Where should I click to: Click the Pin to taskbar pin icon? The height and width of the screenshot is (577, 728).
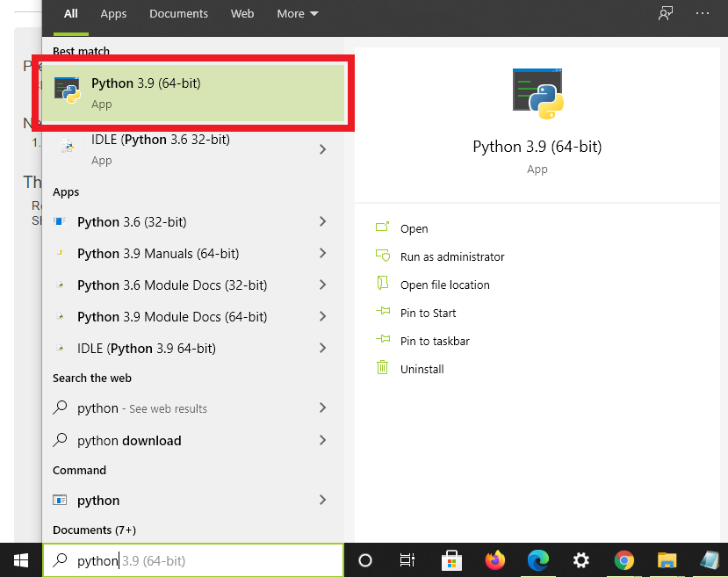[383, 339]
